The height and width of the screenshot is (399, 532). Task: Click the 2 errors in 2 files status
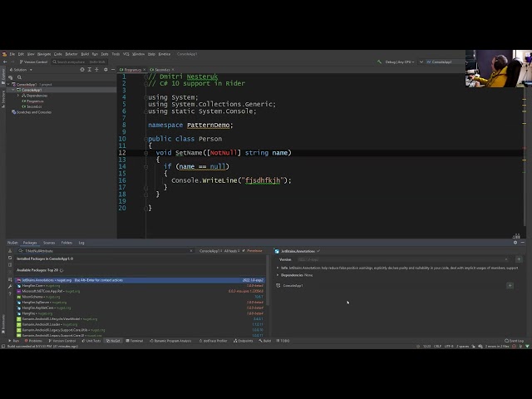[x=497, y=347]
